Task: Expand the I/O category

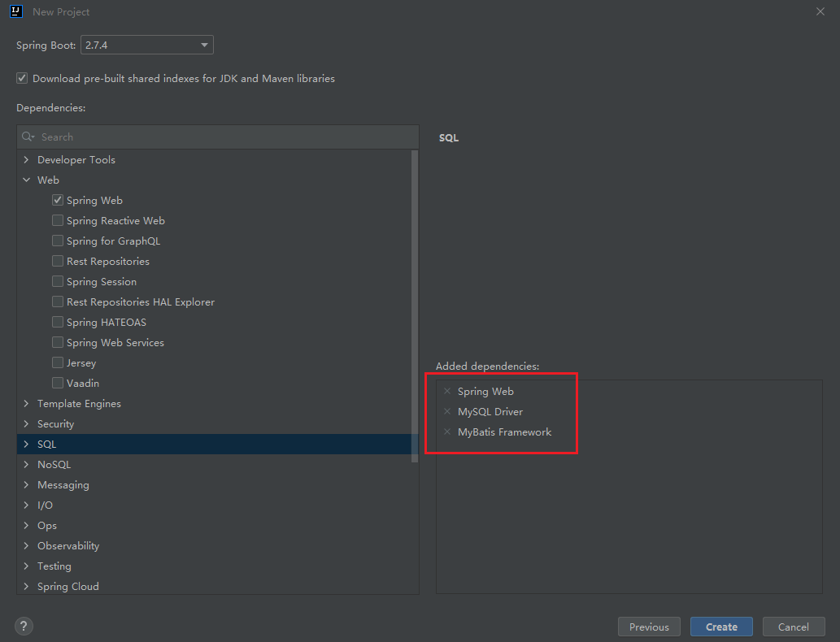Action: (26, 505)
